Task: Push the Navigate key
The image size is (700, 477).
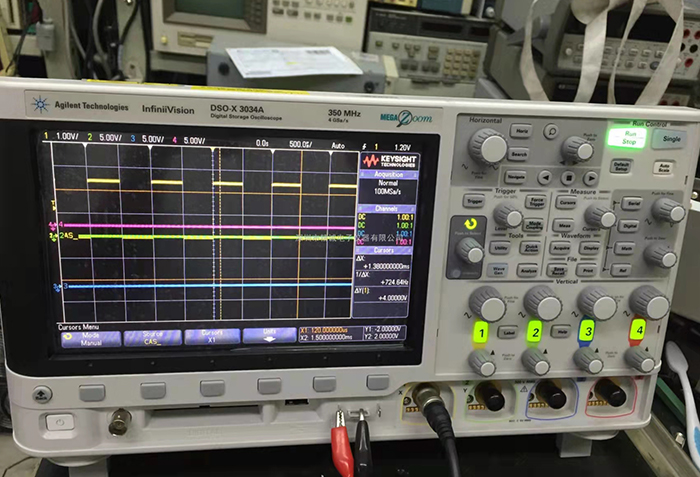Action: (515, 177)
